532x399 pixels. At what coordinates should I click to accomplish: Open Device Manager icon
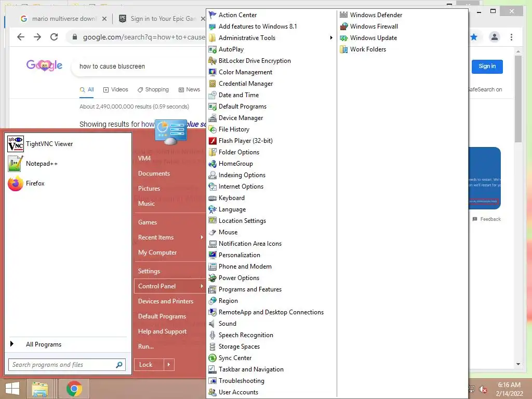212,118
